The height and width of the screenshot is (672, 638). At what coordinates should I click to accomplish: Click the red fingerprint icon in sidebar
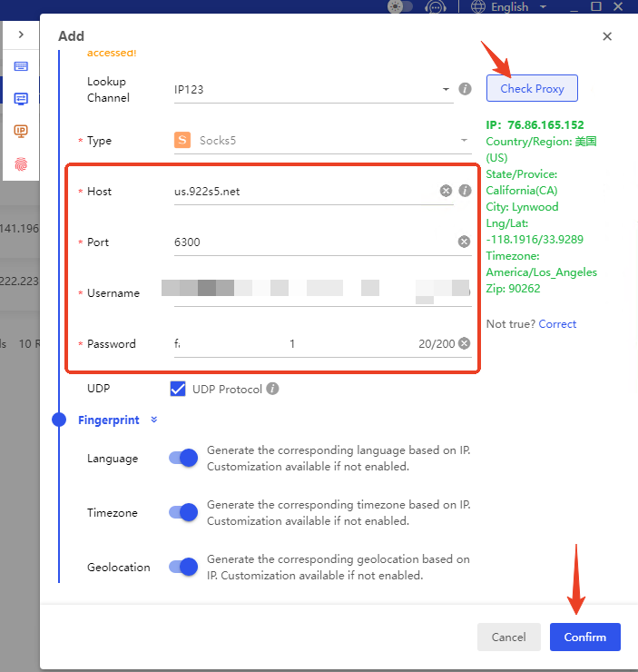21,164
